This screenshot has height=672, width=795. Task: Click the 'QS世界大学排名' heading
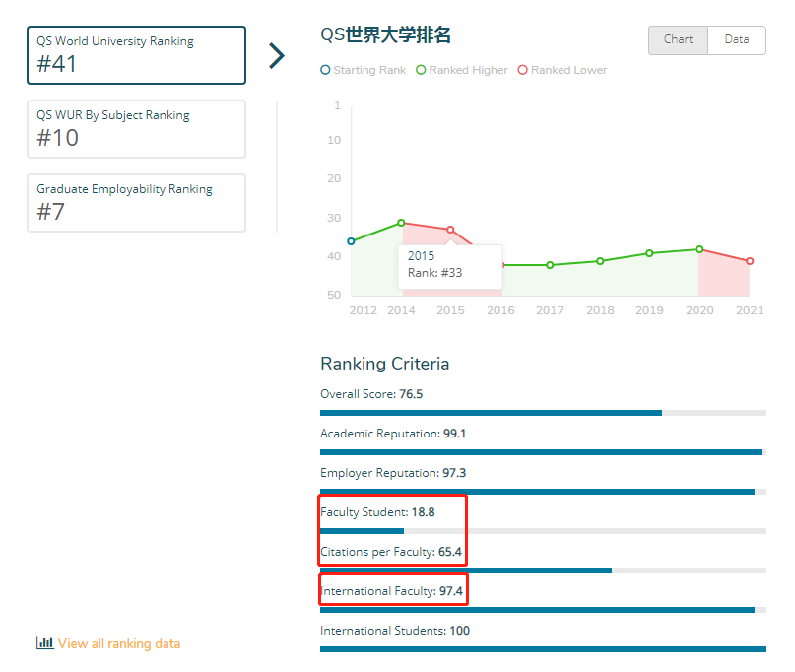386,35
